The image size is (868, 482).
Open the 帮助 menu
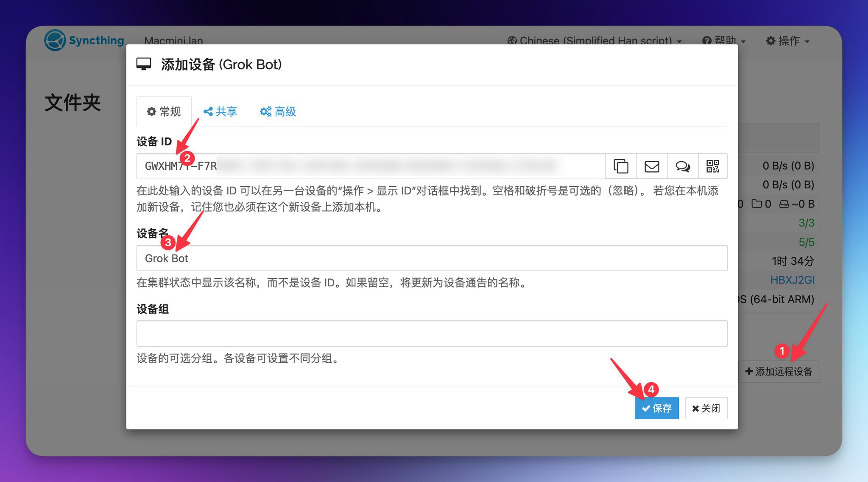tap(724, 41)
